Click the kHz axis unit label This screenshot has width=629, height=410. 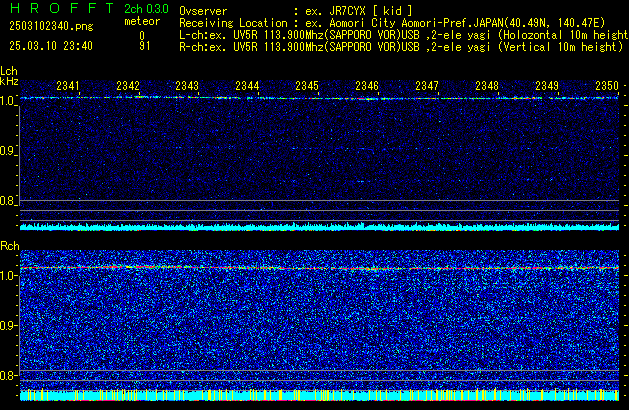pos(9,81)
